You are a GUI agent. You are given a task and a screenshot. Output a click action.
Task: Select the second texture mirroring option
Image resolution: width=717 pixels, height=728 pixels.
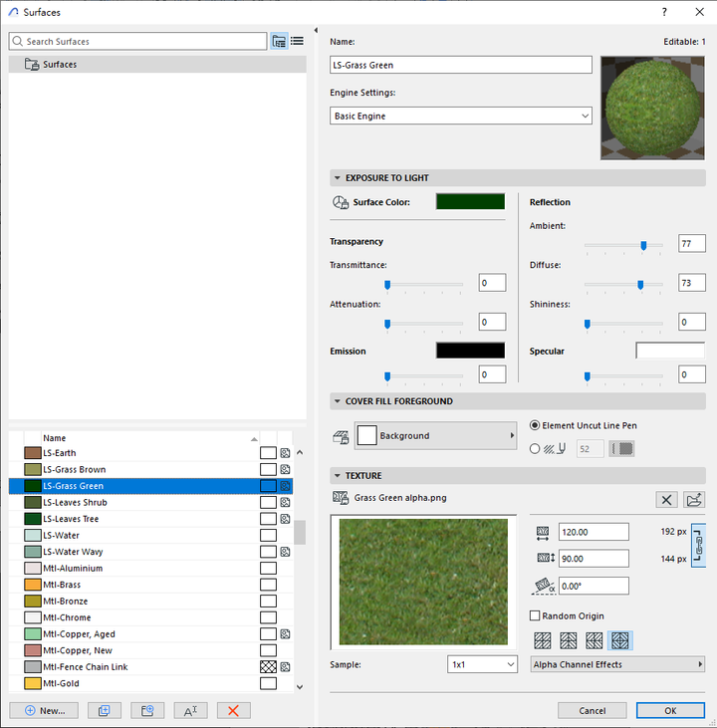pos(569,640)
